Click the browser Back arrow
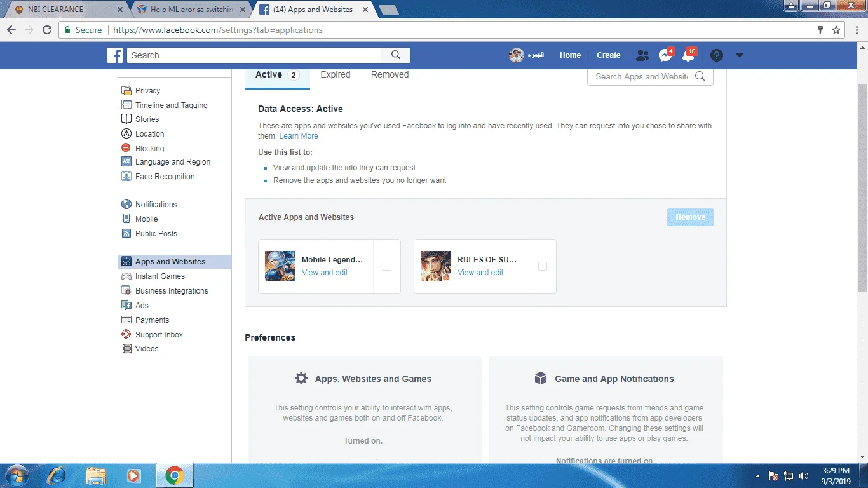The image size is (868, 488). tap(11, 30)
